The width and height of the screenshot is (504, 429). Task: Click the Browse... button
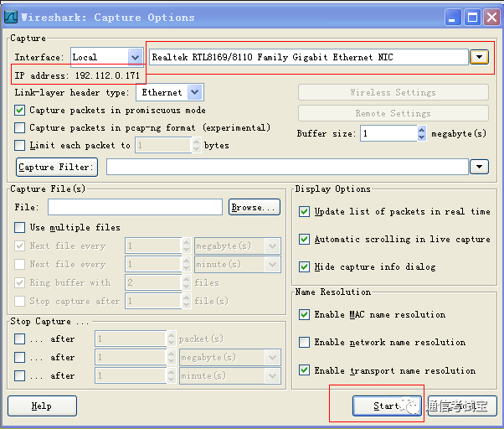tap(255, 207)
